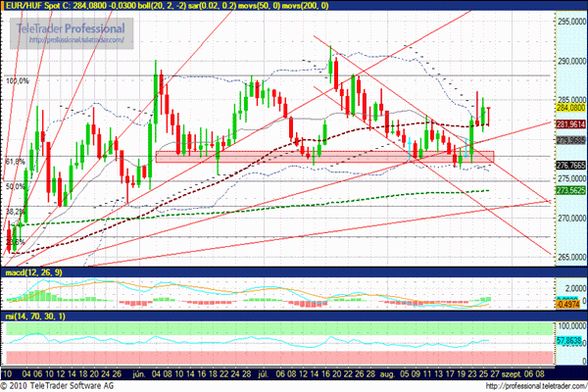
Task: Click the 61.8% Fibonacci level label
Action: [15, 161]
